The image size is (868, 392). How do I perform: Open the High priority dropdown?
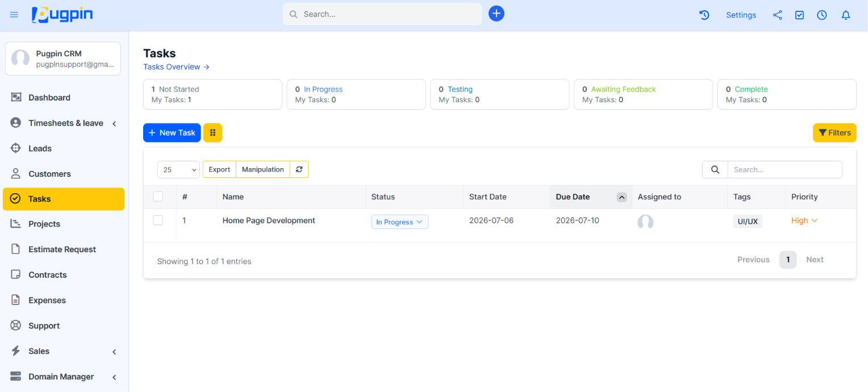point(804,220)
